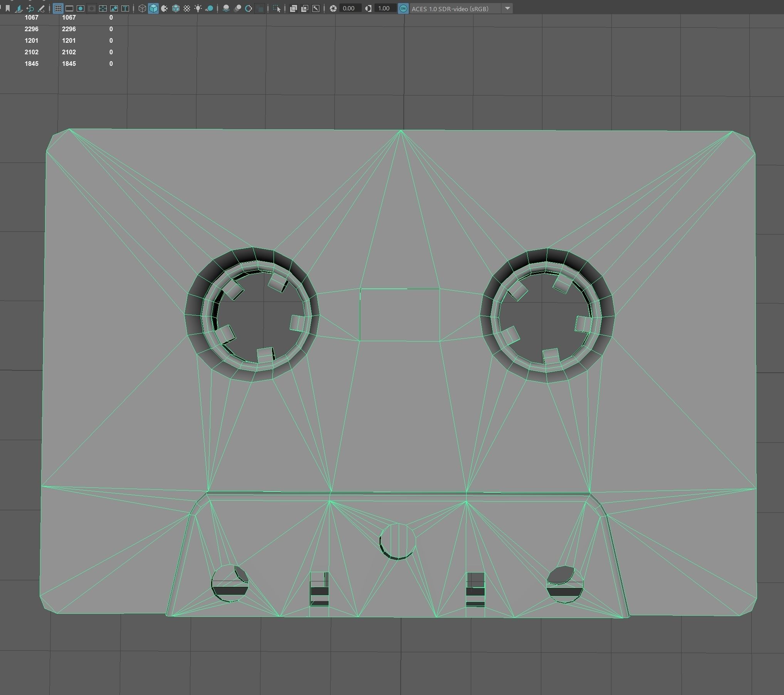This screenshot has width=784, height=695.
Task: Toggle depth of field
Action: coord(260,8)
